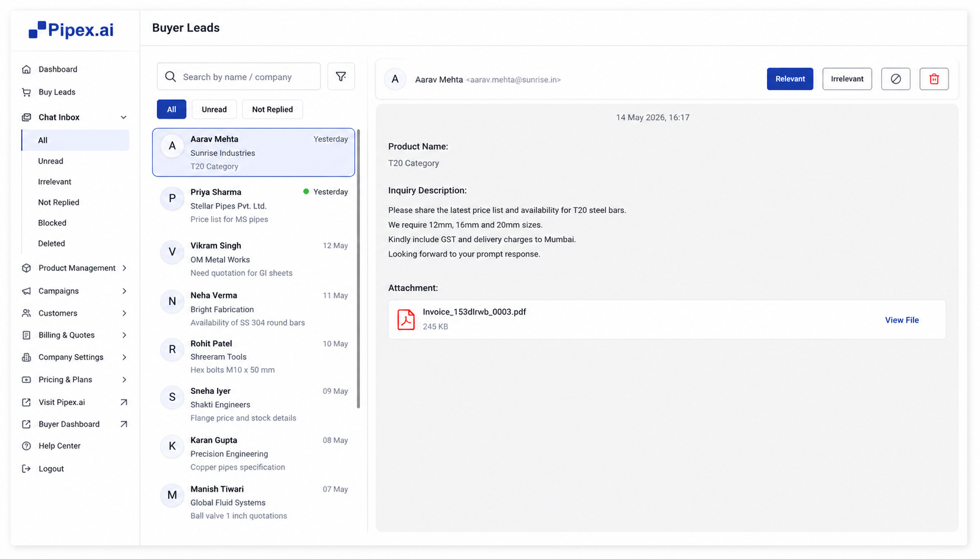The image size is (980, 559).
Task: Click the Pricing & Plans icon
Action: [x=27, y=380]
